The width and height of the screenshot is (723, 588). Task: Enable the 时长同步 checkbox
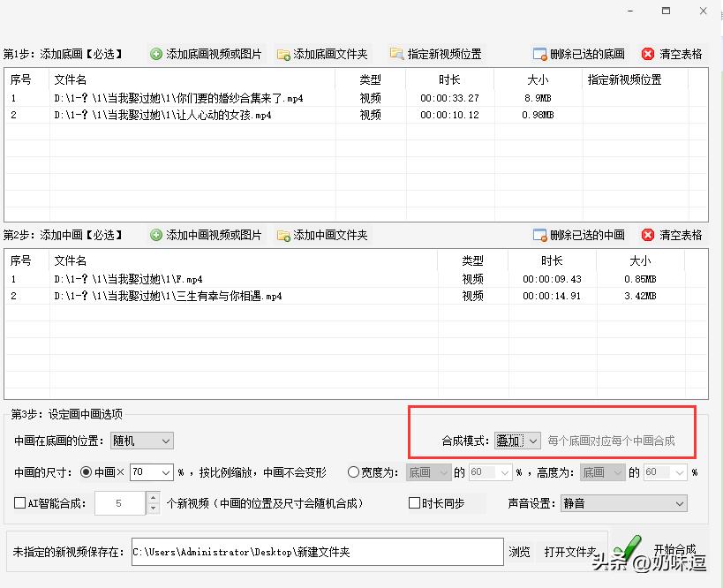click(x=413, y=502)
